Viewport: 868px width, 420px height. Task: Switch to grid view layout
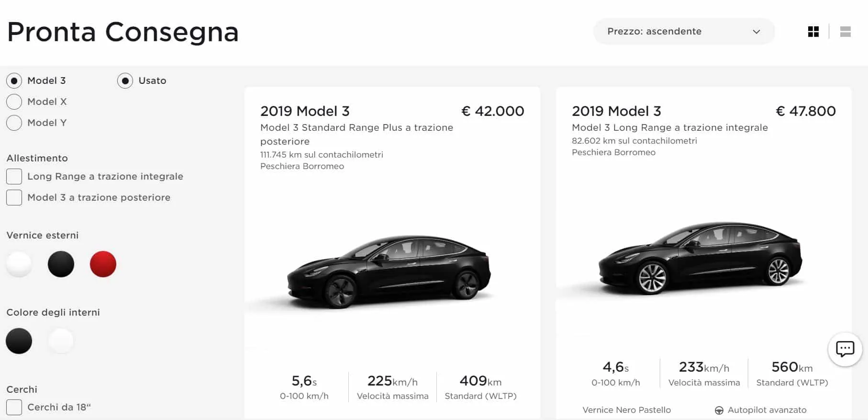click(x=813, y=32)
